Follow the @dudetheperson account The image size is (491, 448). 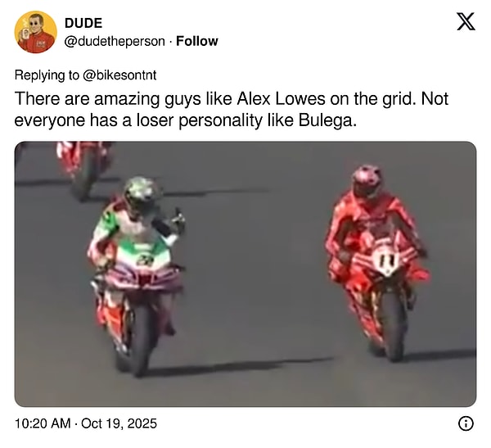coord(197,41)
